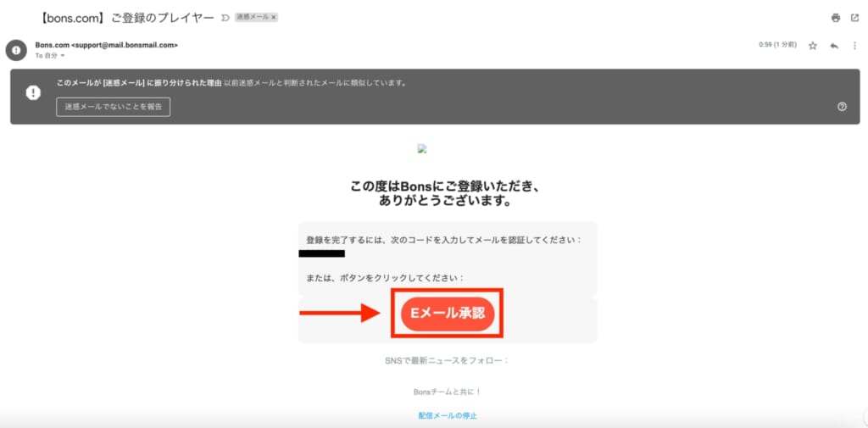The width and height of the screenshot is (868, 428).
Task: Star this Bons.com message
Action: pyautogui.click(x=813, y=46)
